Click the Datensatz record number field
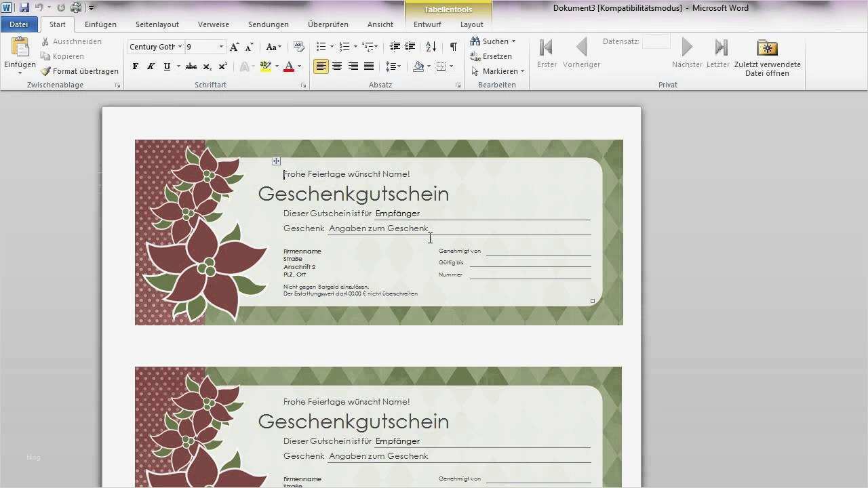 655,41
